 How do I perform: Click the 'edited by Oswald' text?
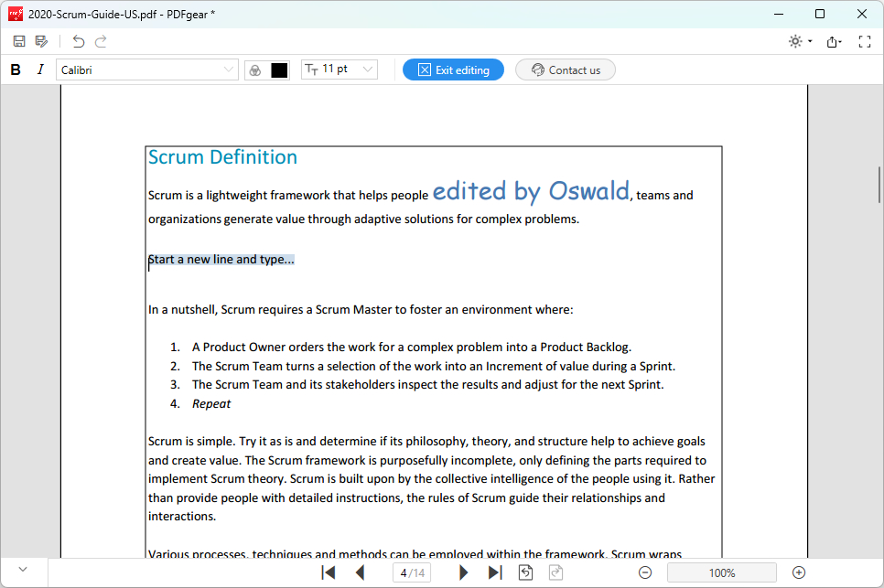coord(531,191)
